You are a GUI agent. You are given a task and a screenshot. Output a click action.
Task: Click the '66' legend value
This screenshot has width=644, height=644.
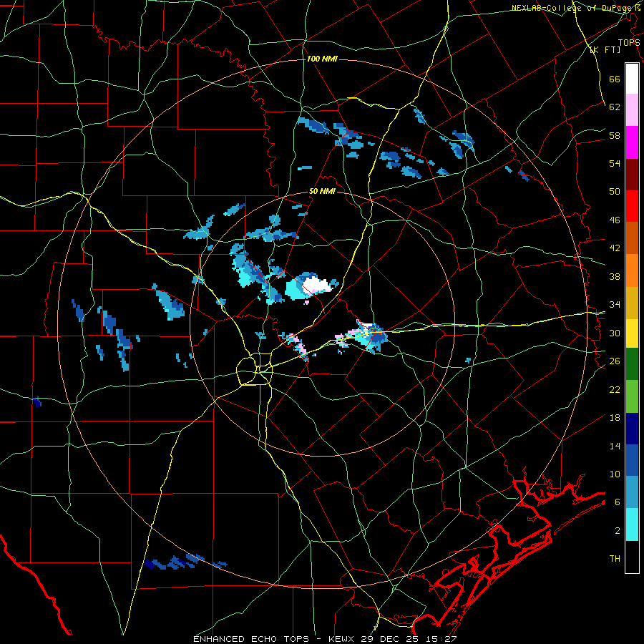pyautogui.click(x=615, y=79)
